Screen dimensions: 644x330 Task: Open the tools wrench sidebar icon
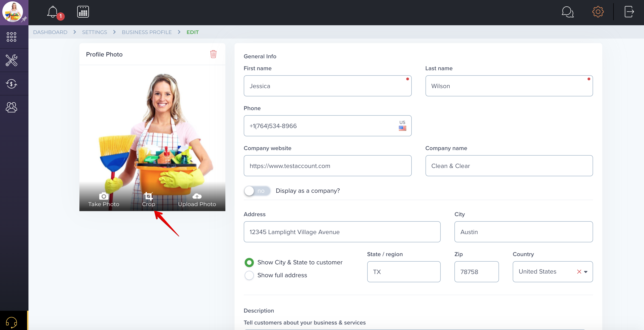[x=11, y=60]
